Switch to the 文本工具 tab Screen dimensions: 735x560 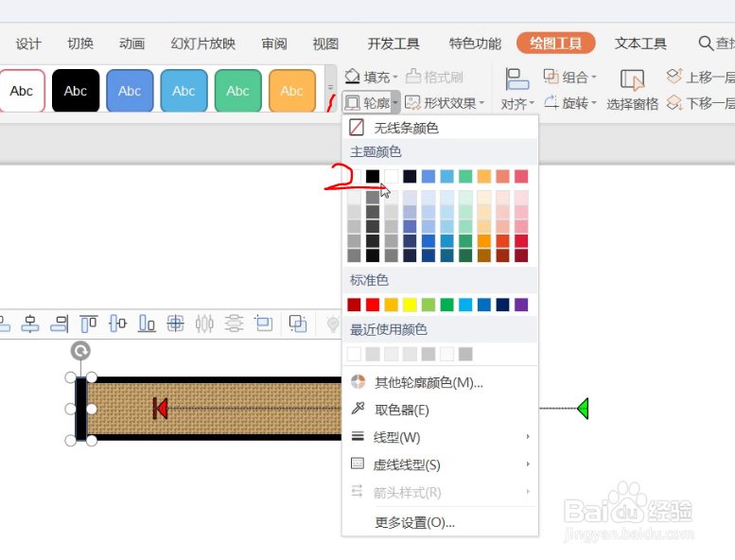click(x=640, y=44)
